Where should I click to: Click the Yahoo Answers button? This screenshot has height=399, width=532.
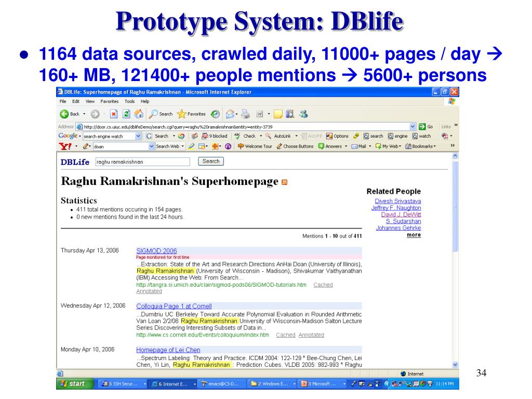[330, 146]
